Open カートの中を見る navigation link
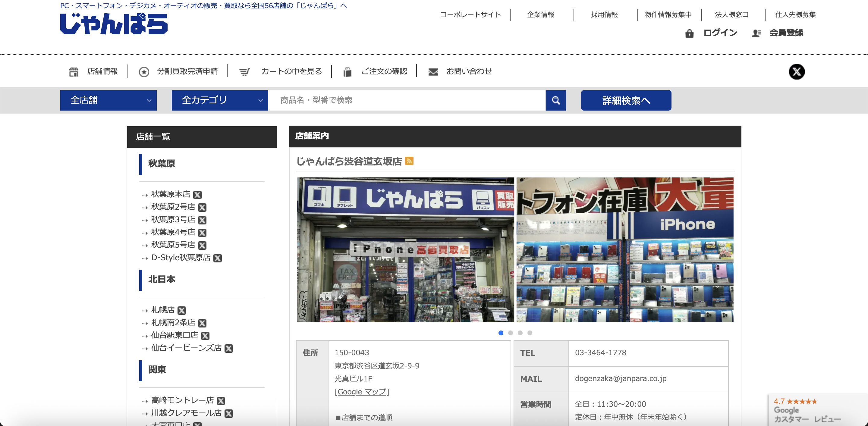Screen dimensions: 868x426 (291, 71)
